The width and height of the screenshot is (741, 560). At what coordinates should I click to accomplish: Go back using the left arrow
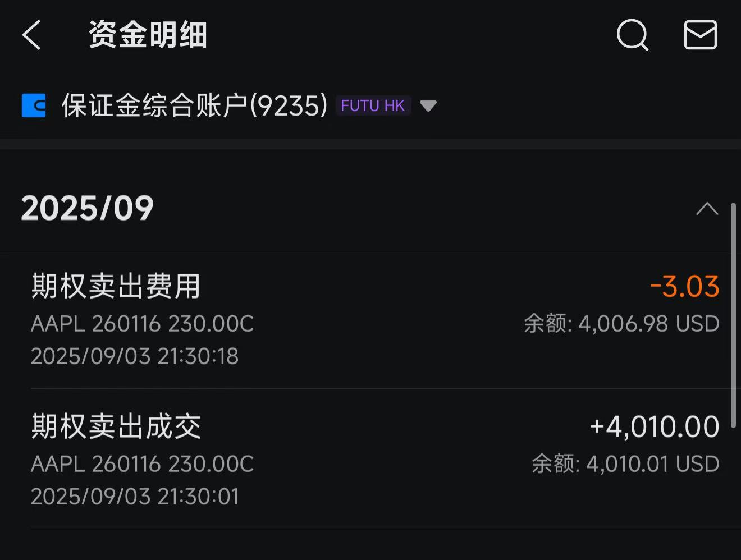32,35
